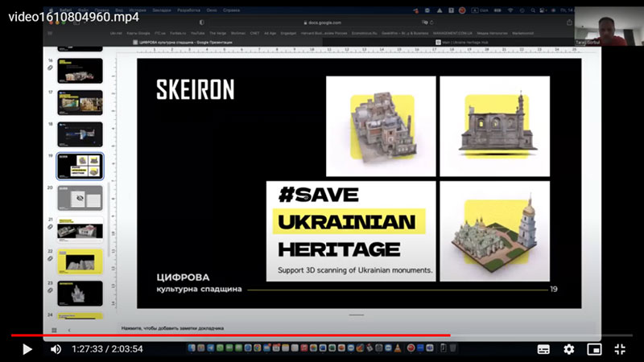The height and width of the screenshot is (362, 644).
Task: Click link icon beside slide 16
Action: pyautogui.click(x=50, y=68)
